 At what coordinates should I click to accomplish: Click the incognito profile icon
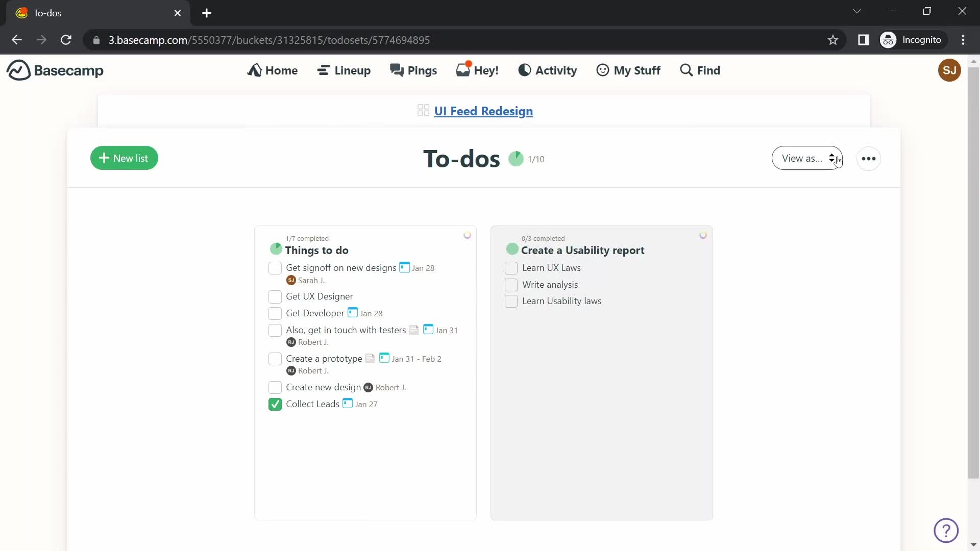(x=890, y=40)
